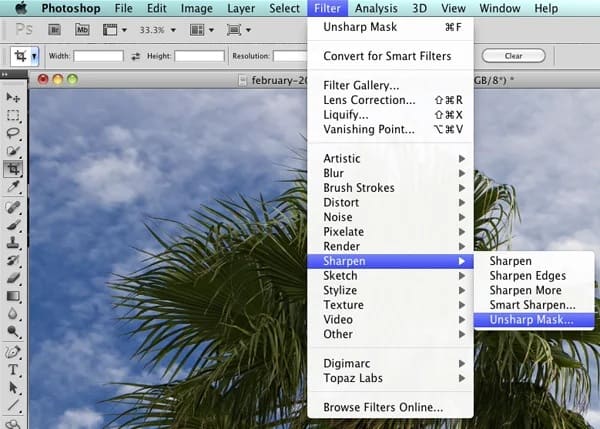Open the Arrange Documents dropdown
This screenshot has height=429, width=600.
pyautogui.click(x=201, y=30)
